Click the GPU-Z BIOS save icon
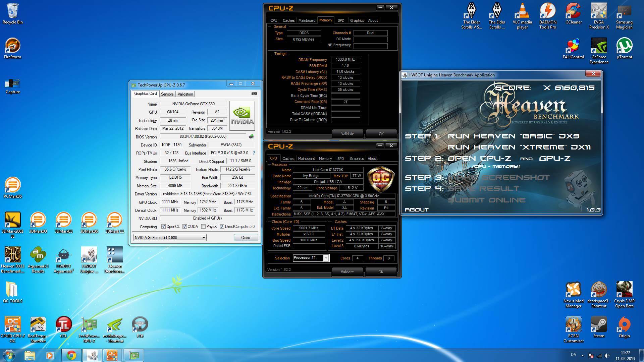Viewport: 644px width, 362px height. (x=251, y=136)
